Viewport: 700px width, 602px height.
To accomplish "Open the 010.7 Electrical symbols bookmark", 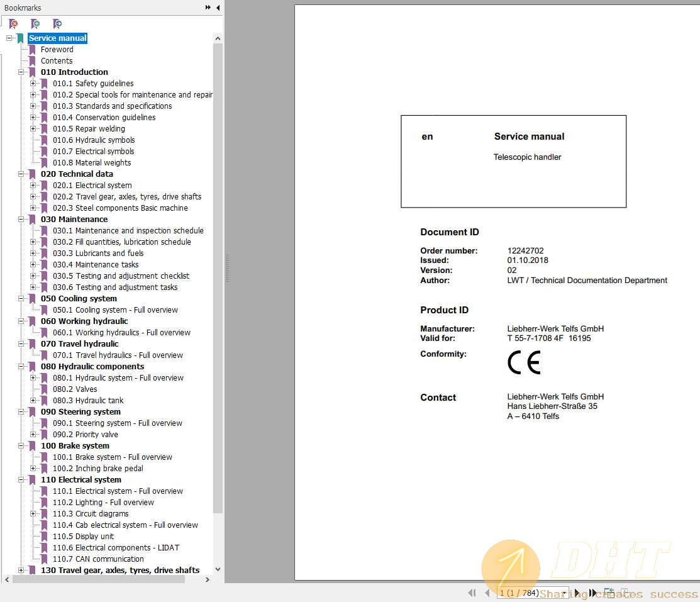I will 93,152.
